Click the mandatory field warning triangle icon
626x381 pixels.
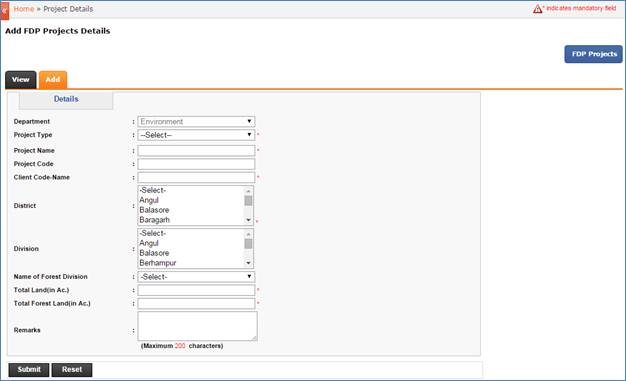click(537, 9)
